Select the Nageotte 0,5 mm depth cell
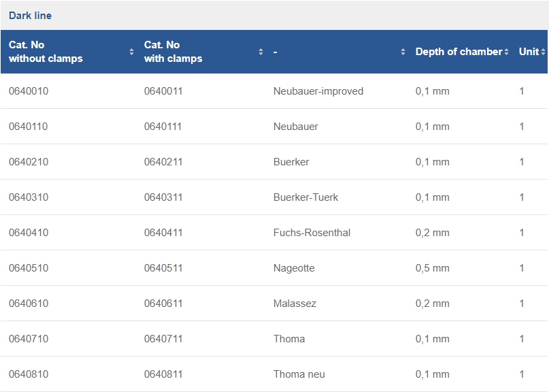 (433, 268)
